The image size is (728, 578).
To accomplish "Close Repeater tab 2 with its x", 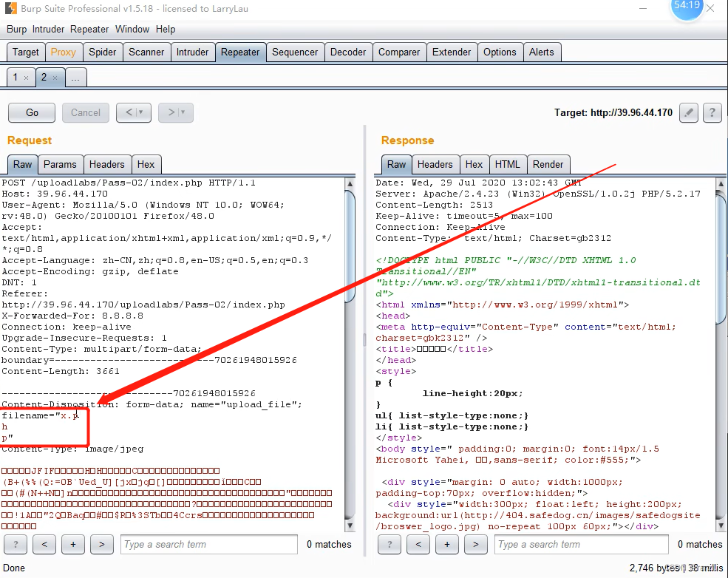I will point(55,78).
